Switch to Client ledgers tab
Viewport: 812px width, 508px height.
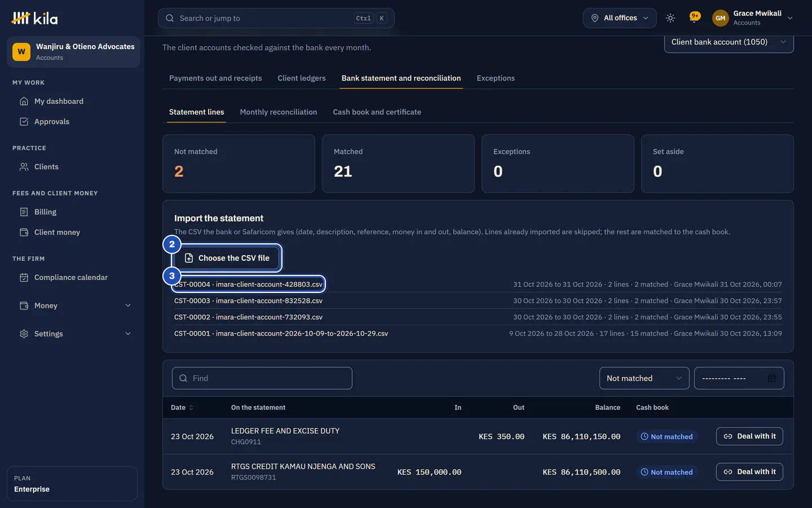pyautogui.click(x=302, y=78)
